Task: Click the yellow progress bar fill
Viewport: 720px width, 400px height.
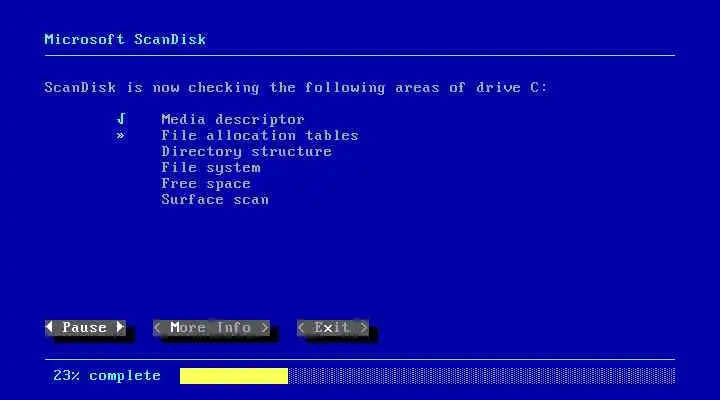Action: tap(234, 376)
